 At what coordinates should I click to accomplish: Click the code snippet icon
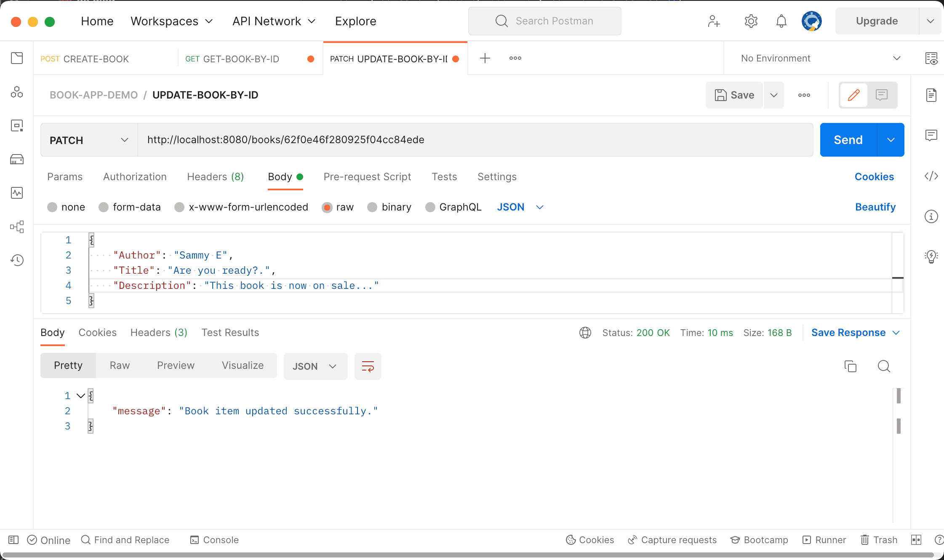[x=931, y=176]
